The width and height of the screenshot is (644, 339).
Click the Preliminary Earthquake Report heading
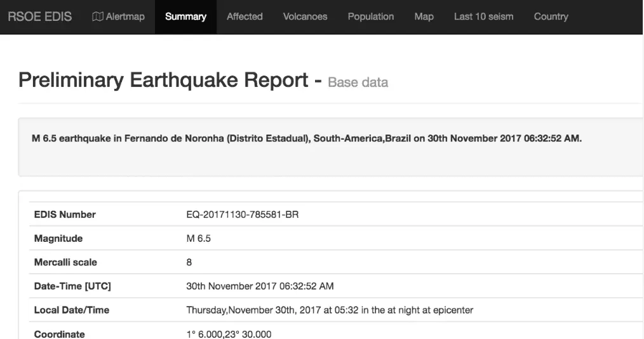pos(164,81)
